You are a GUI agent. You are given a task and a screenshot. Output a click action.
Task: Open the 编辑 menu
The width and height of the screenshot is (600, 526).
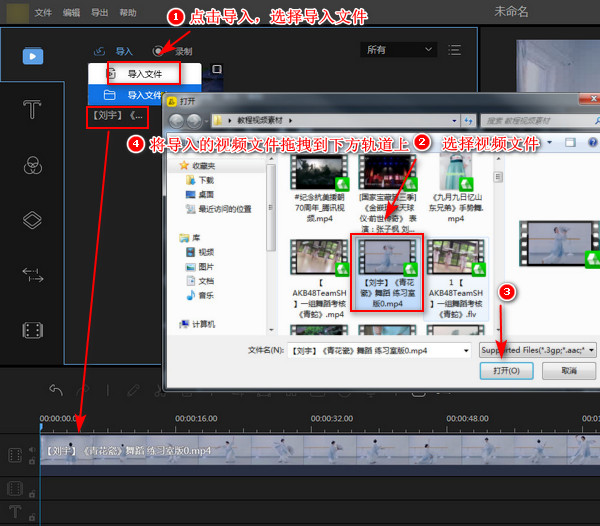click(x=71, y=13)
